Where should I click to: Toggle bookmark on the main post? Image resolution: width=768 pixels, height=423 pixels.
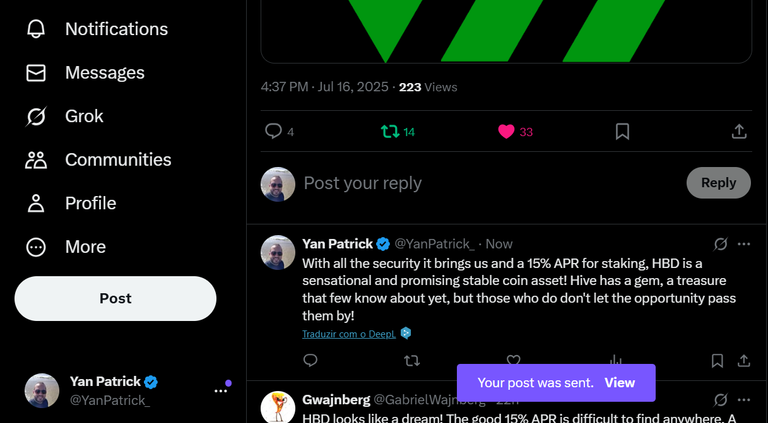(x=622, y=131)
